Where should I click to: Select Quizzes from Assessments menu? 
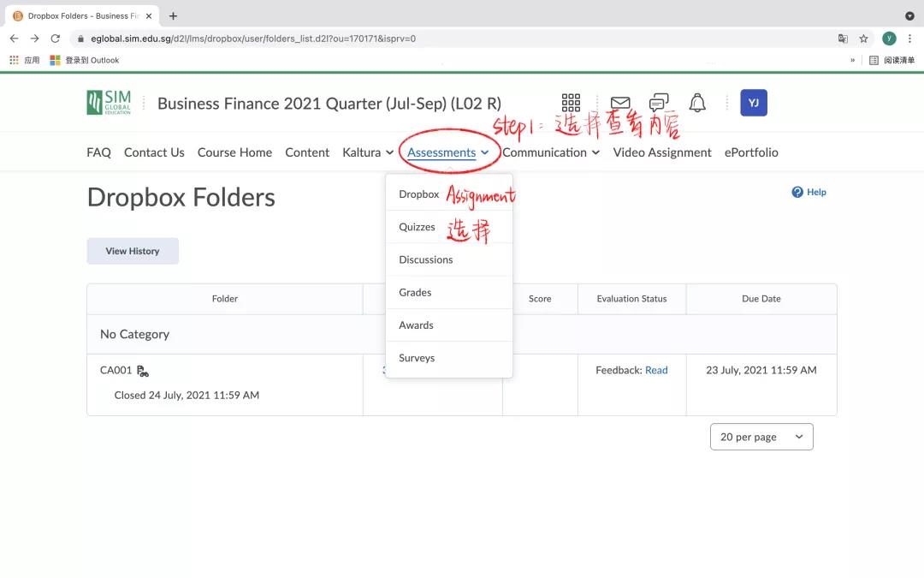417,227
